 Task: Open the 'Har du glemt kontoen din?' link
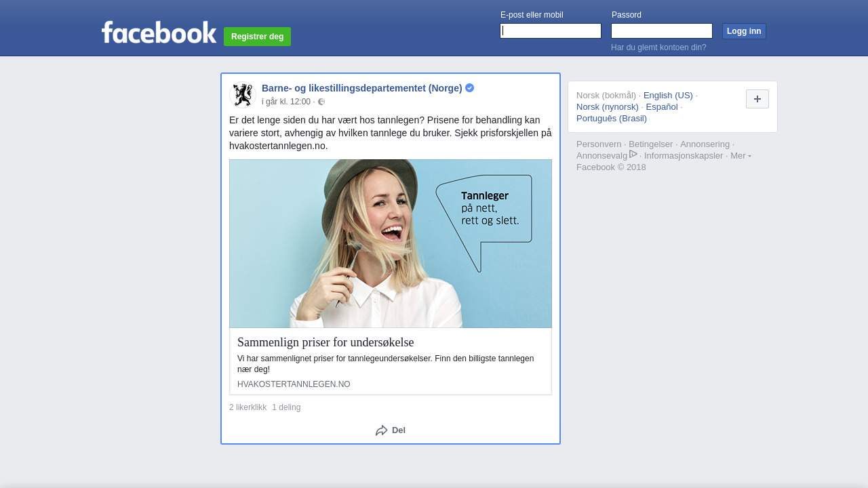658,47
